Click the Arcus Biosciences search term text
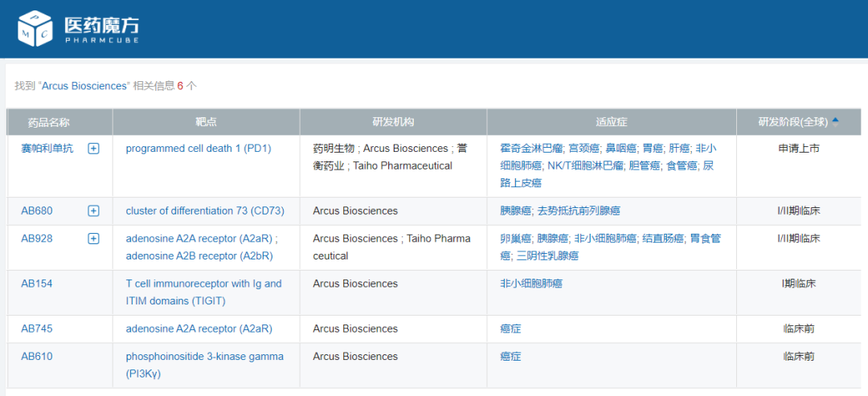Screen dimensions: 868x396 tap(84, 86)
